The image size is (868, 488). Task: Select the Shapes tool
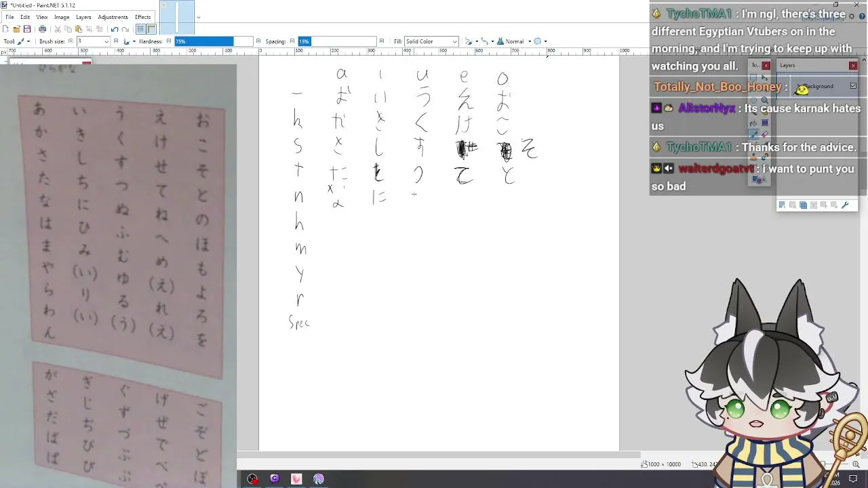[760, 180]
